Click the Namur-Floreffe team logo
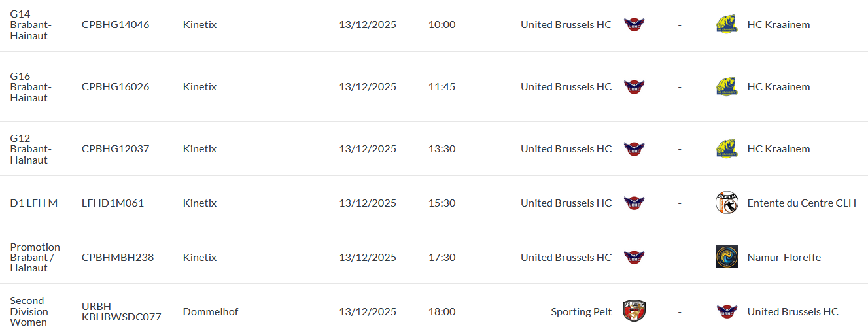This screenshot has height=329, width=868. point(727,257)
